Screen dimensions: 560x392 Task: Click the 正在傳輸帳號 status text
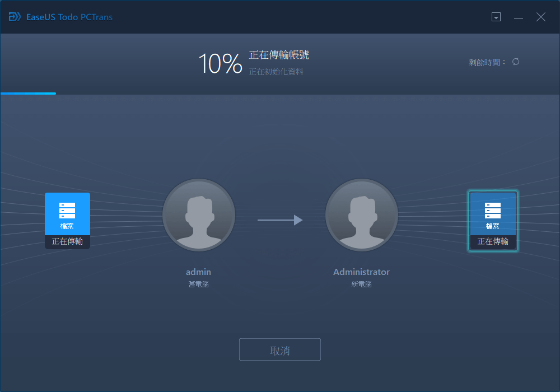pos(278,55)
